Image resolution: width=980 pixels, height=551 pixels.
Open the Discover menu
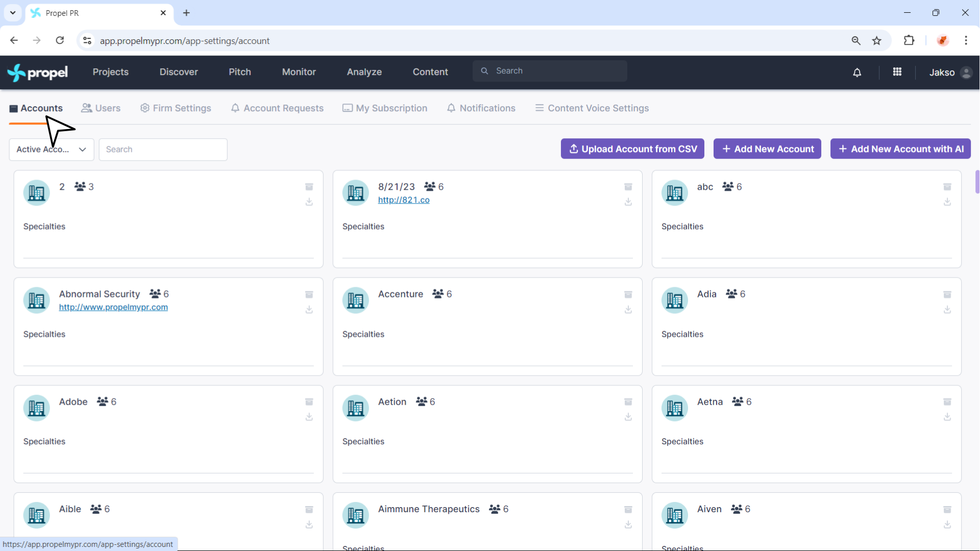[x=179, y=72]
